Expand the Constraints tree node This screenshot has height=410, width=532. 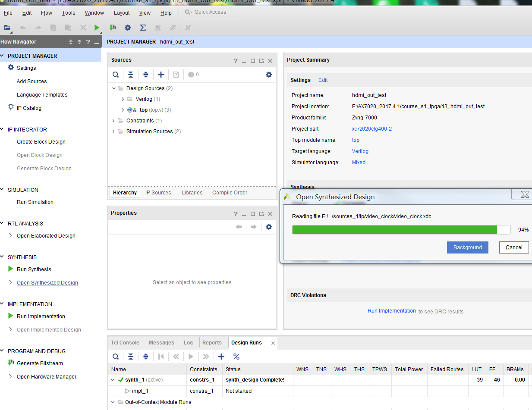pyautogui.click(x=114, y=121)
